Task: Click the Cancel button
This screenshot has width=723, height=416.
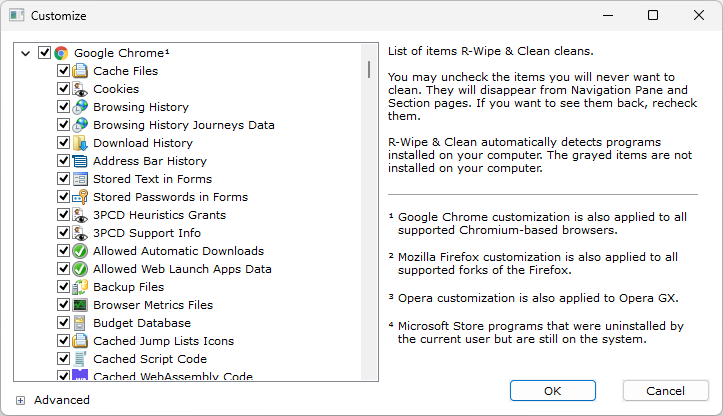Action: (665, 391)
